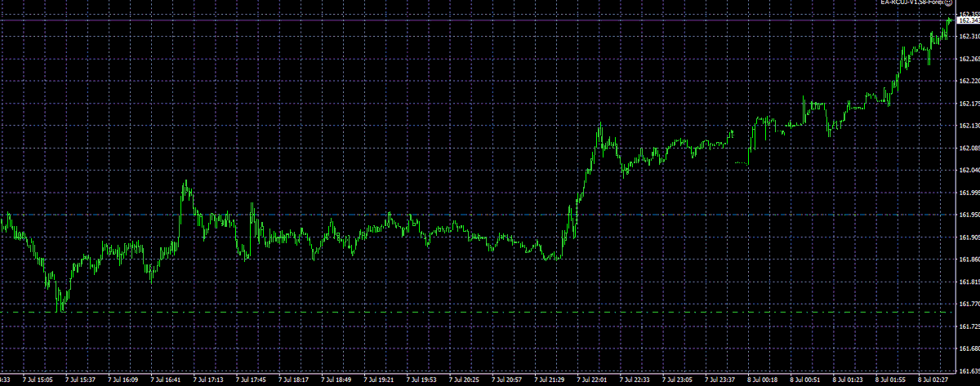Click the 8 Jul 01:23 time label
The width and height of the screenshot is (980, 386).
pyautogui.click(x=849, y=380)
